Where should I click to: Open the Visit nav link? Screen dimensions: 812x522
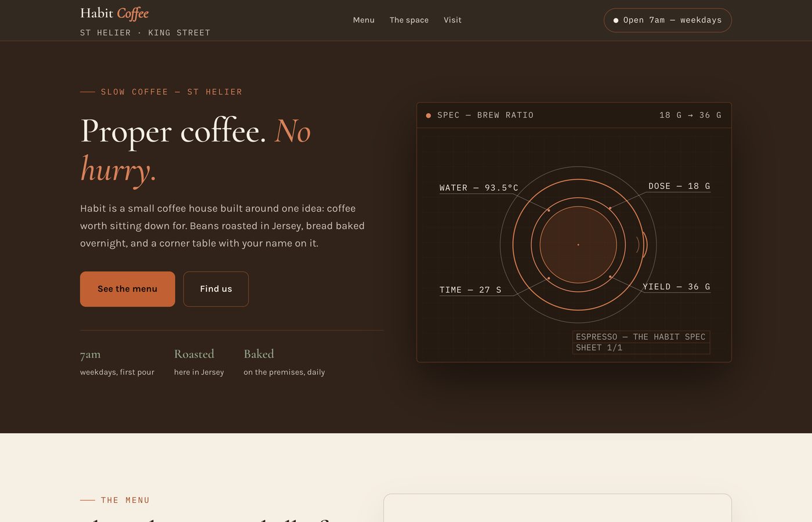[452, 20]
